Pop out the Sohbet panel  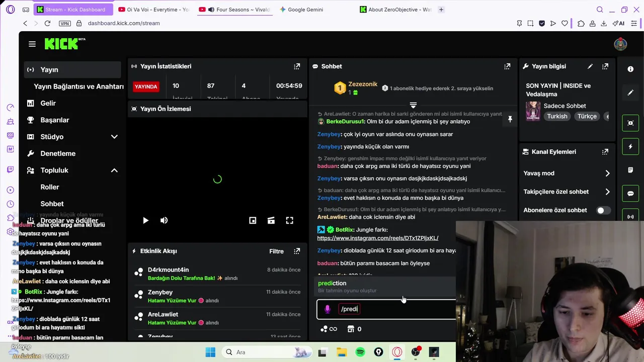507,66
